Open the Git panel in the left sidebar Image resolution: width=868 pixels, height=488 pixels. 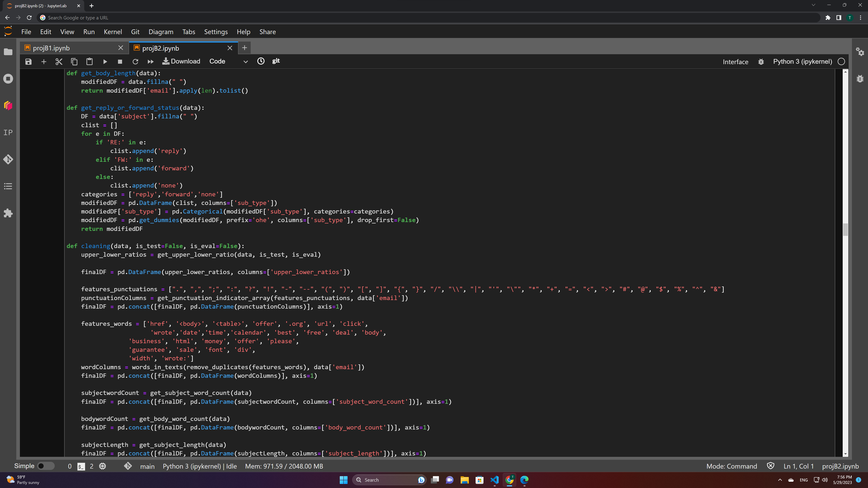pyautogui.click(x=8, y=159)
